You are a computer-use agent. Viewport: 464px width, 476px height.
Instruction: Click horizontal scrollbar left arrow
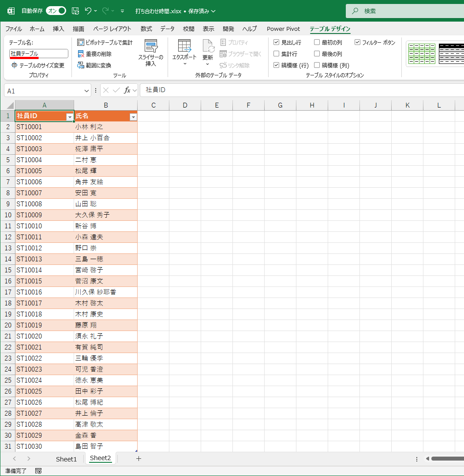(427, 458)
